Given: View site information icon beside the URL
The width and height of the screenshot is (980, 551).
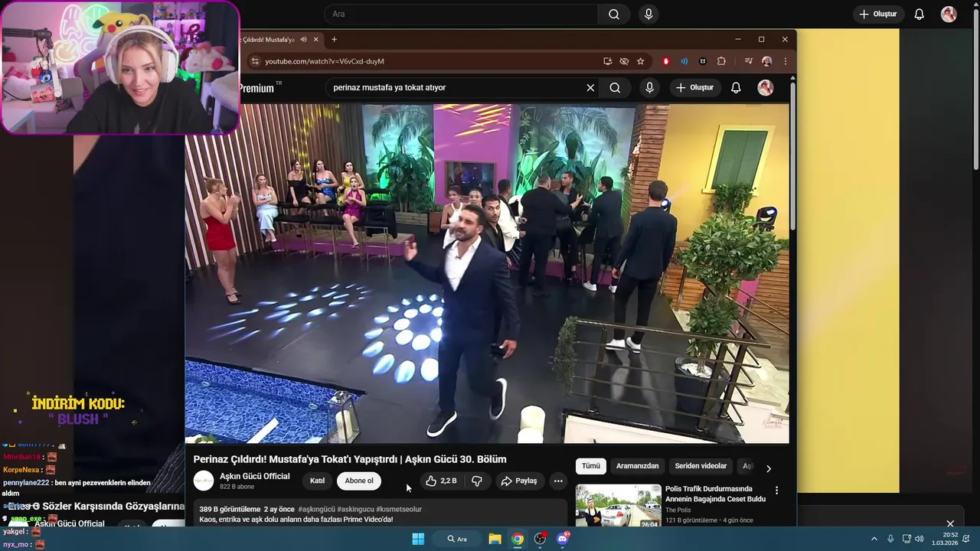Looking at the screenshot, I should pos(256,61).
